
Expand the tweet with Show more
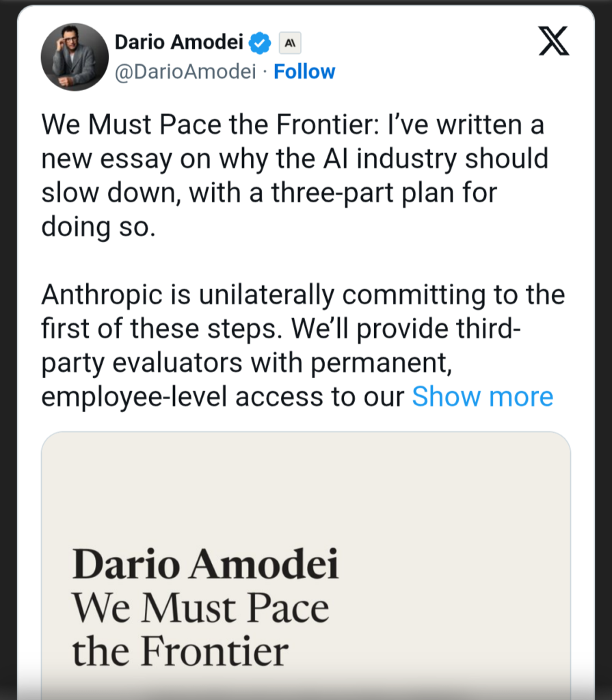click(483, 396)
